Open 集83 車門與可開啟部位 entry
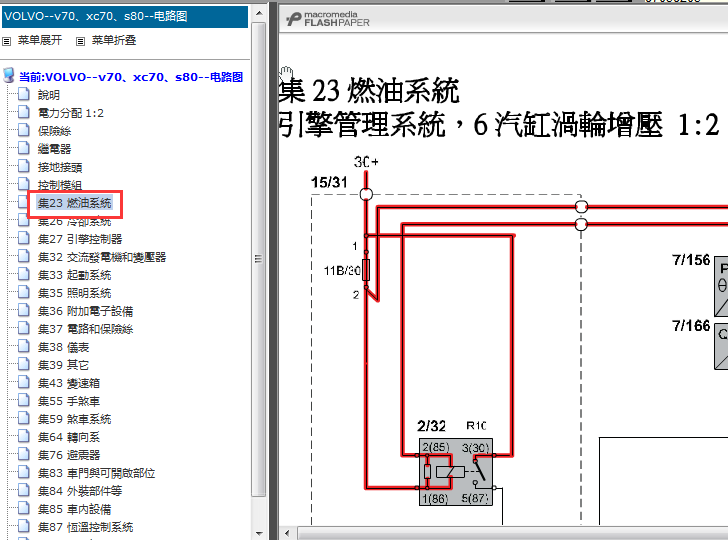 97,473
